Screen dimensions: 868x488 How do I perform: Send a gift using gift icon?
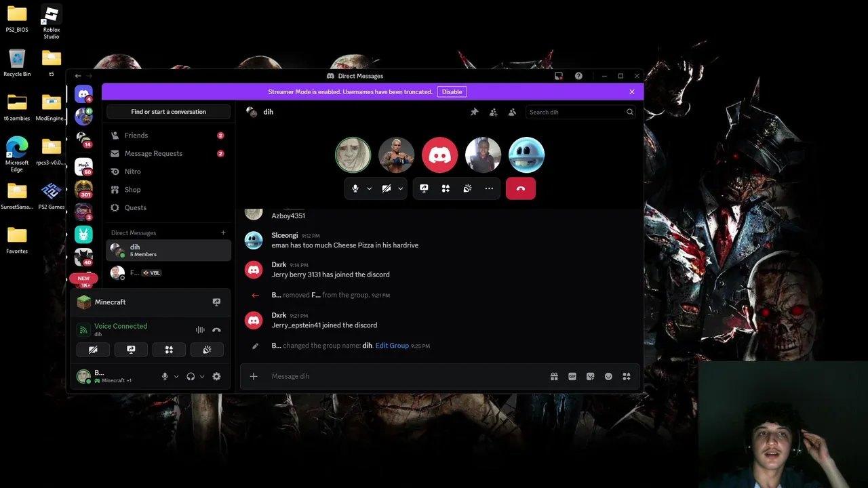554,376
